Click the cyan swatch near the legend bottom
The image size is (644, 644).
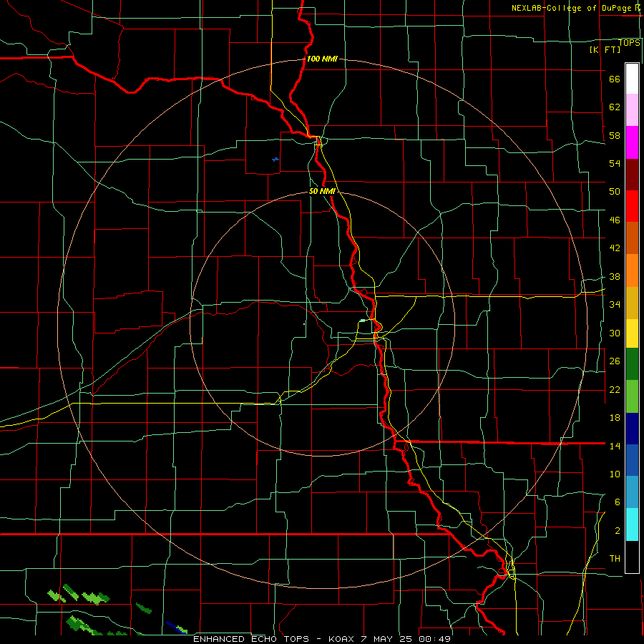coord(632,525)
